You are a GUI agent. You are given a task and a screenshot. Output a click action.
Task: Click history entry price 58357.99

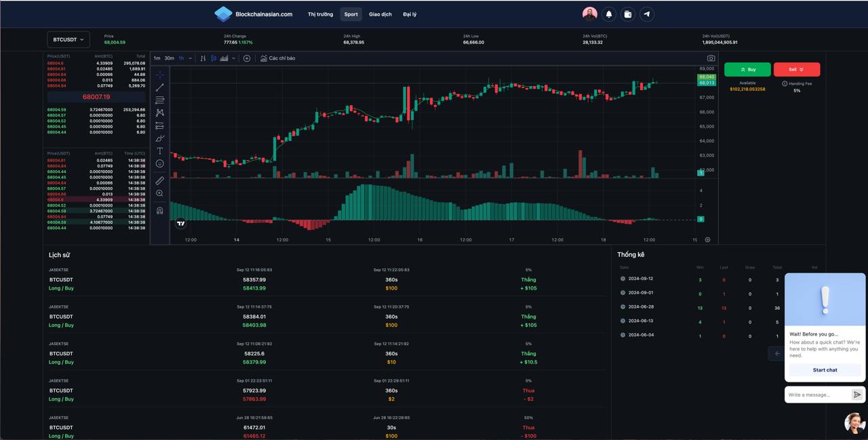[x=254, y=279]
